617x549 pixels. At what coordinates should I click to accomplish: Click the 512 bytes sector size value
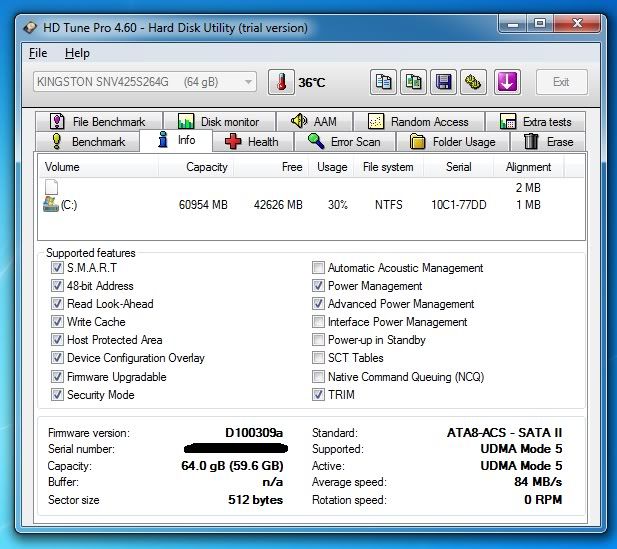click(x=255, y=500)
